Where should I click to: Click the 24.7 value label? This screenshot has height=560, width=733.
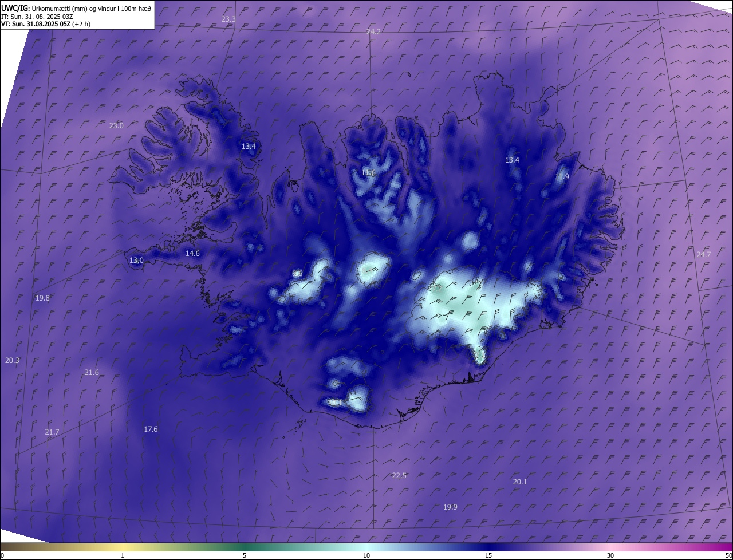point(703,254)
